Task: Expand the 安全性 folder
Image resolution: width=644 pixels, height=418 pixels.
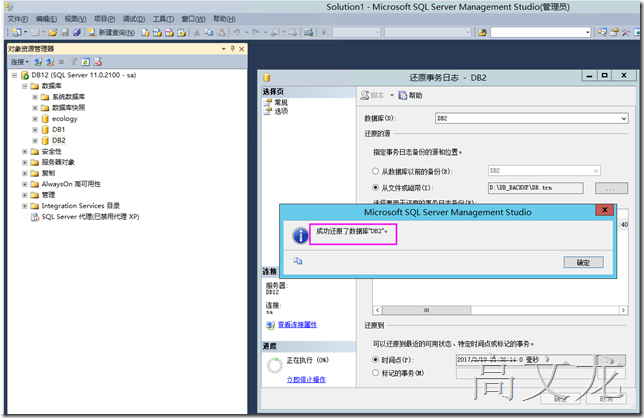Action: point(25,152)
